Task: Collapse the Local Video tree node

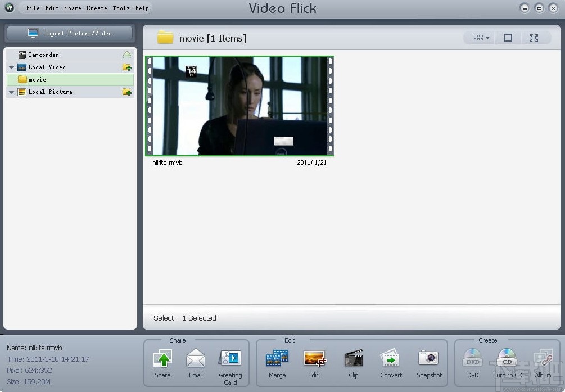Action: click(x=12, y=67)
